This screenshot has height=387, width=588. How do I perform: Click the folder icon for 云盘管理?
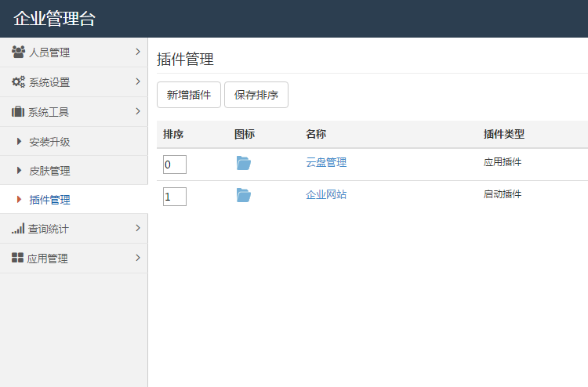244,163
